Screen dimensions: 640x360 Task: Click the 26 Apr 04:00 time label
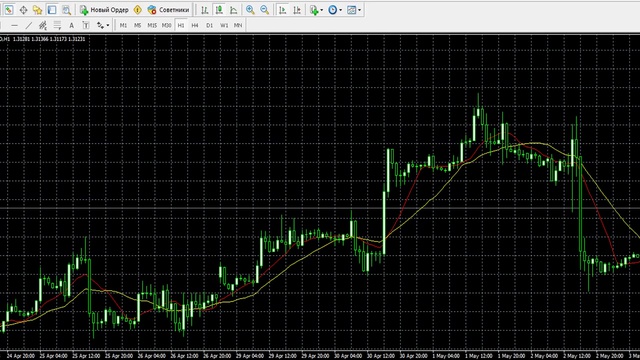tap(151, 356)
